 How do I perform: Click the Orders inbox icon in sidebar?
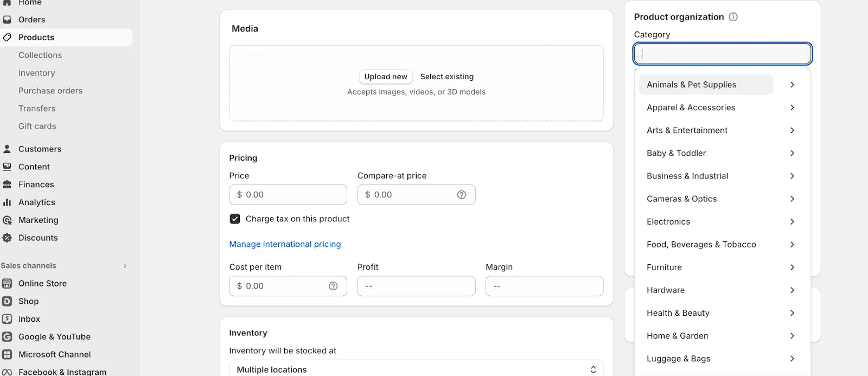click(7, 20)
